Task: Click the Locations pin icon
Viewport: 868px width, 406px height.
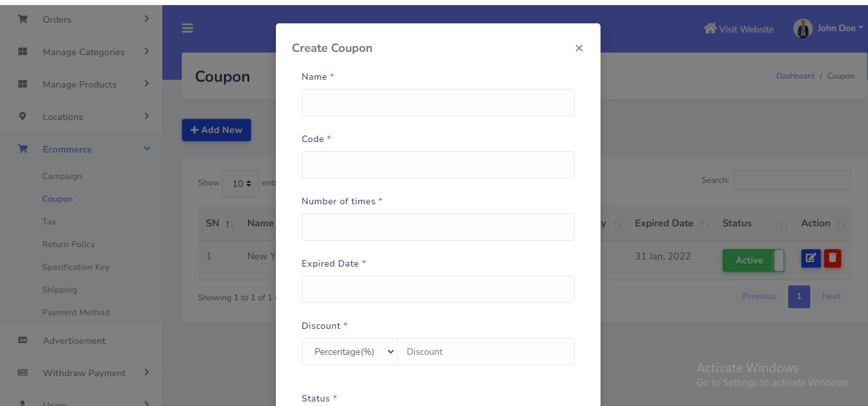Action: [x=23, y=117]
